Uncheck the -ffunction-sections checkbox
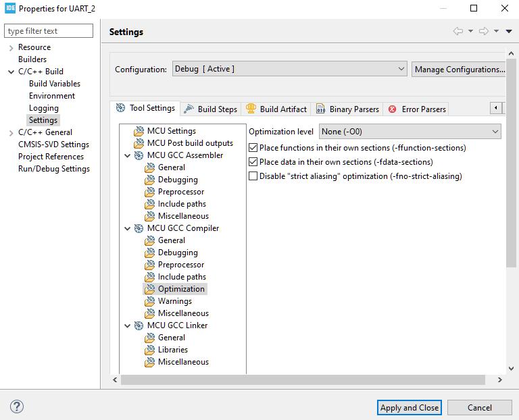This screenshot has width=519, height=420. (x=253, y=148)
